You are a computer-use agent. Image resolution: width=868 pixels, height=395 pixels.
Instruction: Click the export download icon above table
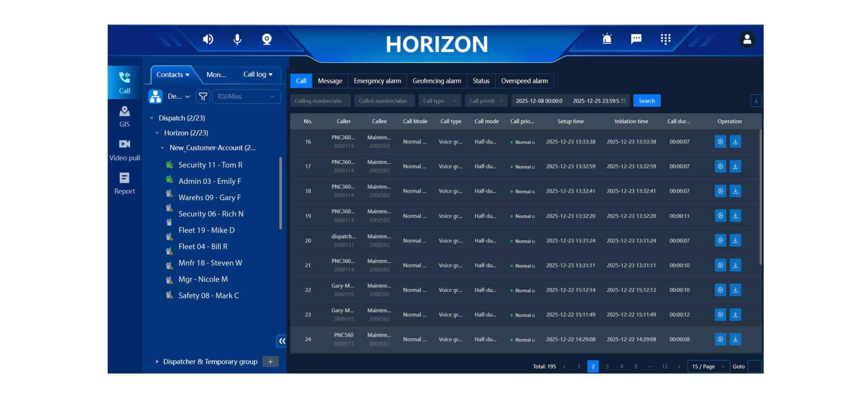[x=756, y=101]
